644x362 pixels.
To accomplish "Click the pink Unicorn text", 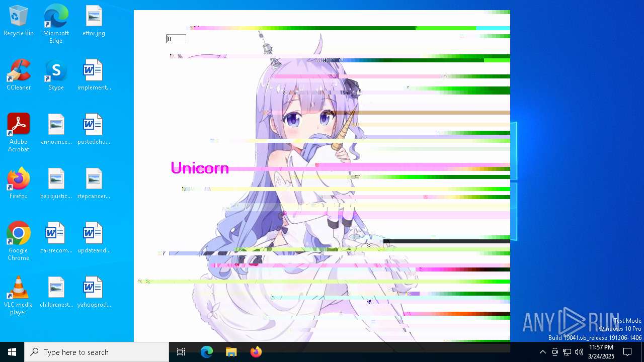I will point(200,168).
